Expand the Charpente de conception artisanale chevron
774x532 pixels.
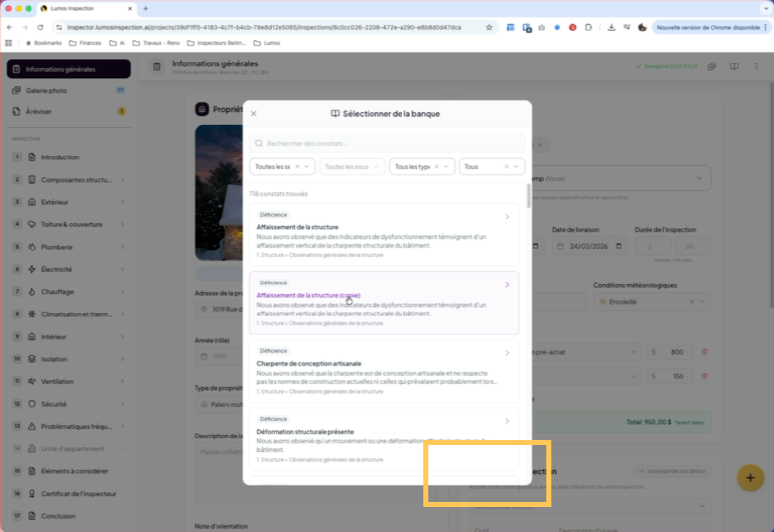(x=507, y=353)
